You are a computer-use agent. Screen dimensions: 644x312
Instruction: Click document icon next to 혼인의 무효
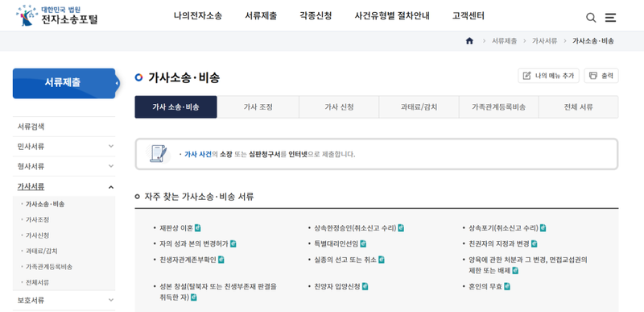[x=507, y=286]
